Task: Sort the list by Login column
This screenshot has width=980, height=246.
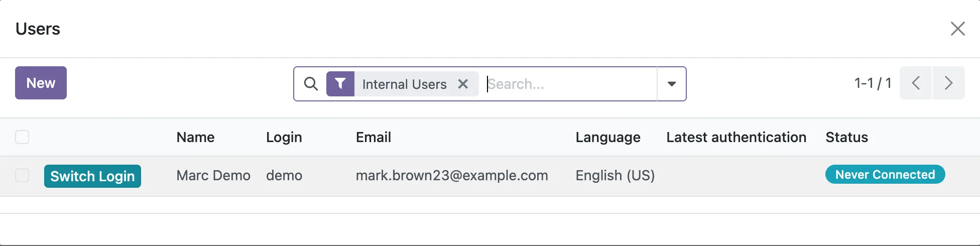Action: click(x=284, y=137)
